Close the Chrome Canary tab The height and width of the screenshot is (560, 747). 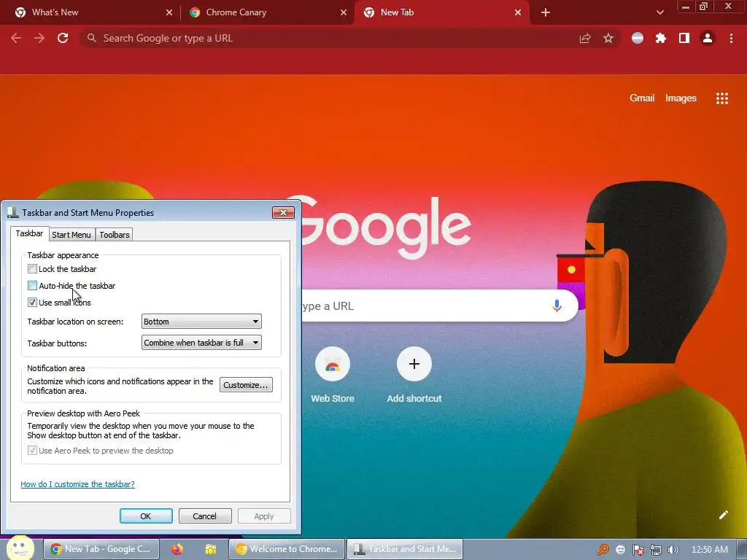(x=344, y=12)
